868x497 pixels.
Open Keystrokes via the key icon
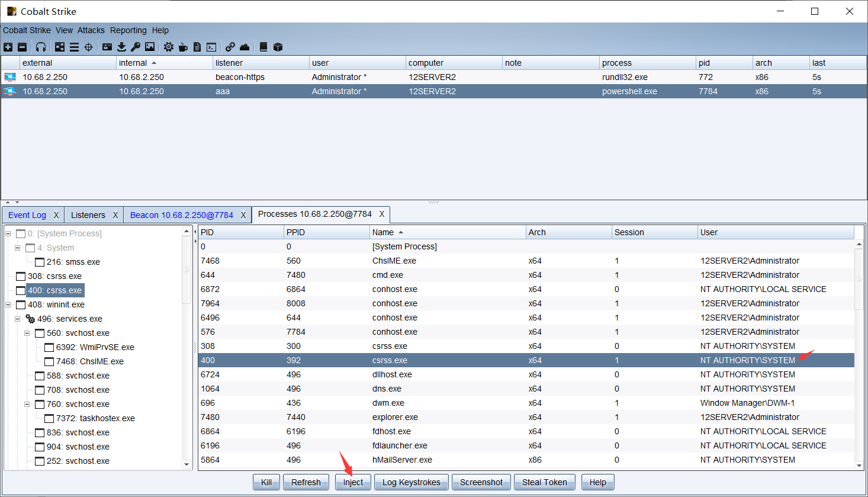136,47
